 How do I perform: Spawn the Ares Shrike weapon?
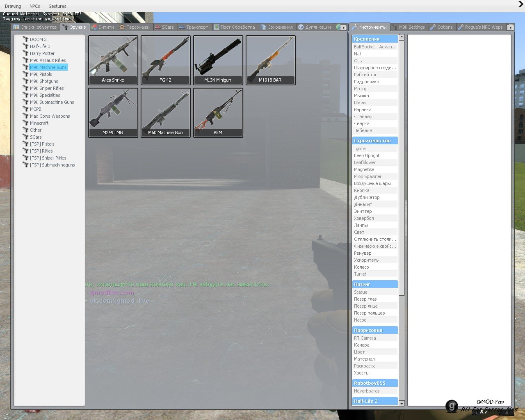point(113,60)
